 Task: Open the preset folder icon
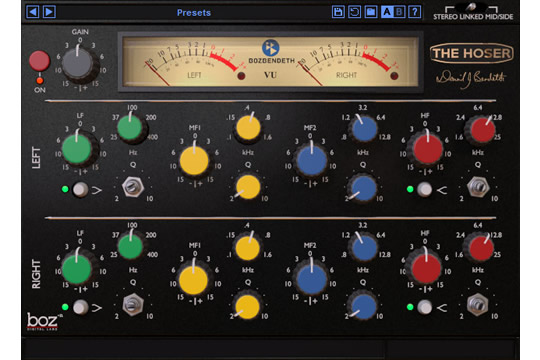[x=371, y=12]
